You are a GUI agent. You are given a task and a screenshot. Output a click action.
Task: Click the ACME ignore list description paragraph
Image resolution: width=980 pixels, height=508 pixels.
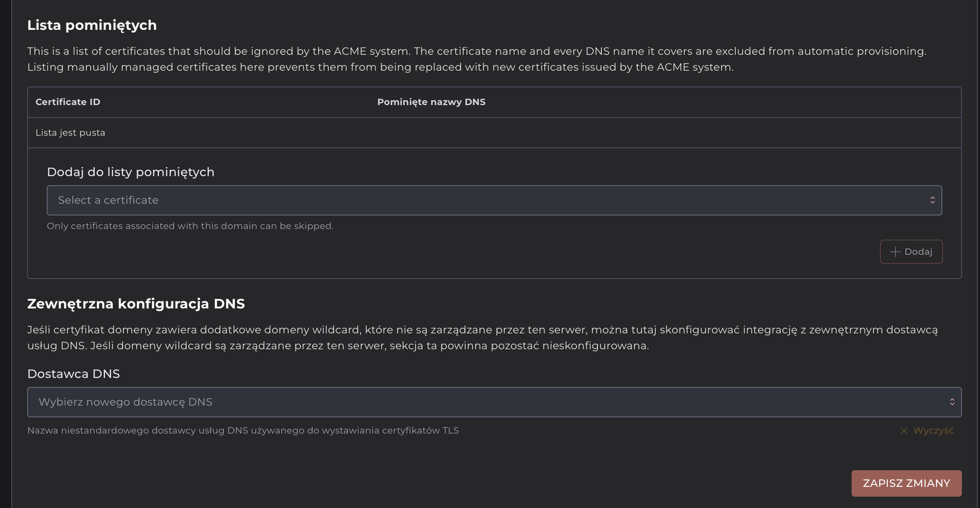point(477,59)
